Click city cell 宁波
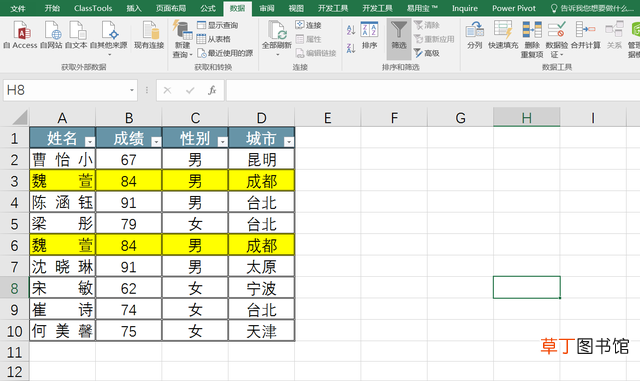This screenshot has width=640, height=381. (262, 288)
